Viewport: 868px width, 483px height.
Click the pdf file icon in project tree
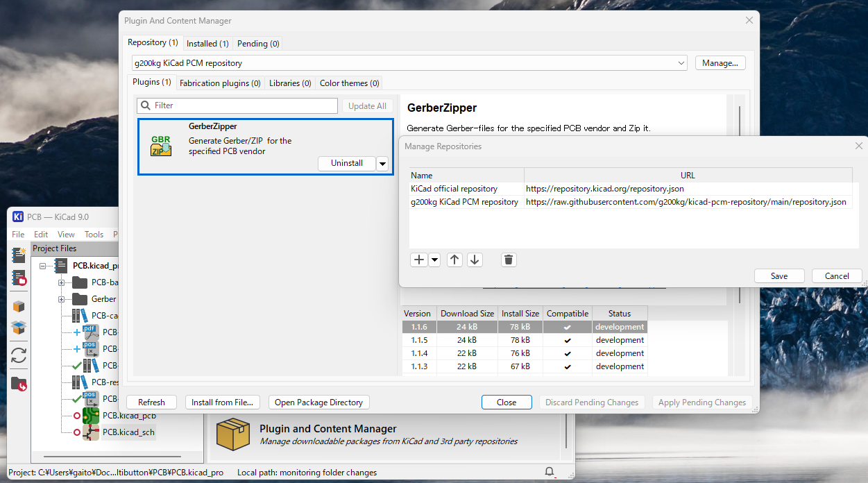pyautogui.click(x=91, y=332)
